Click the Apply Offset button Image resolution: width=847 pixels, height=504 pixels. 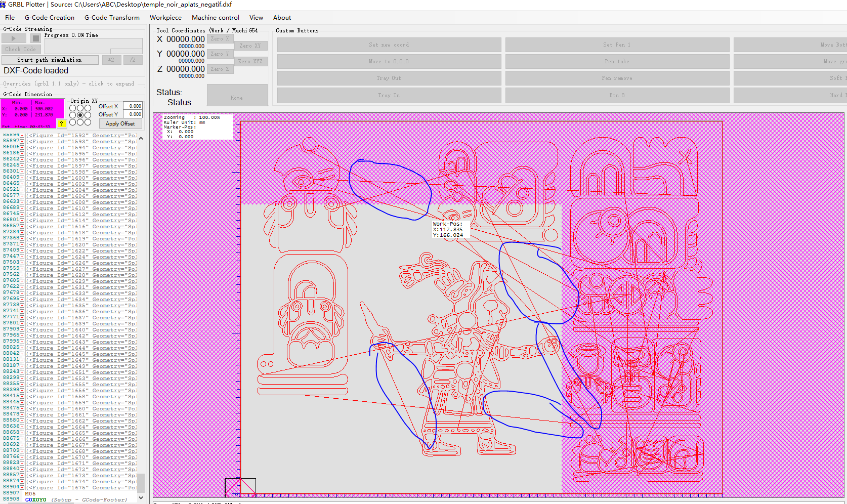point(120,123)
